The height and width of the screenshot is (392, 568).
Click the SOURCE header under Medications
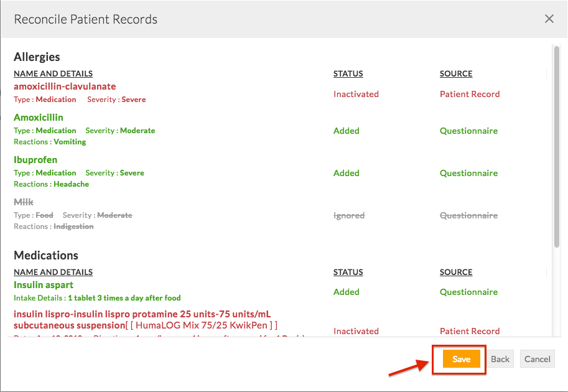pos(456,272)
